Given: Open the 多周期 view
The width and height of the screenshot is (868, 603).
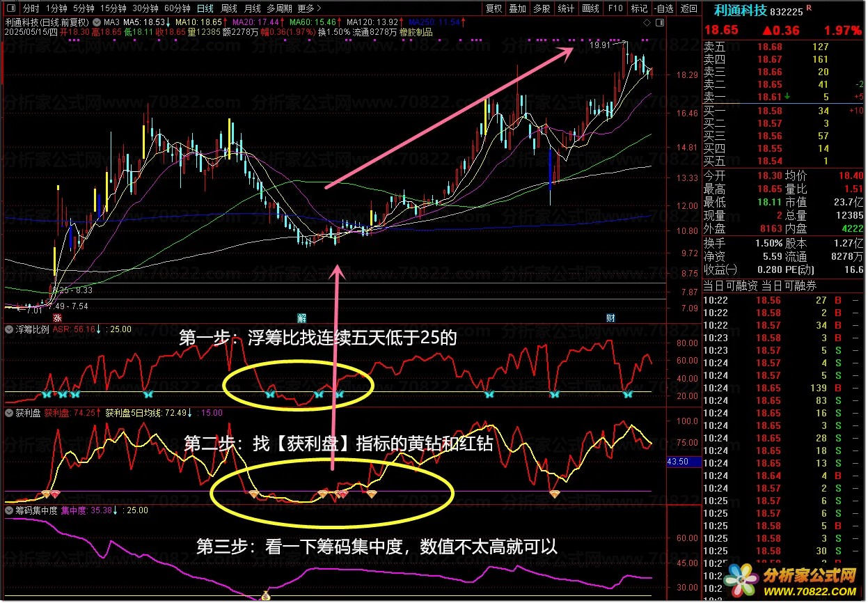Looking at the screenshot, I should pyautogui.click(x=280, y=9).
